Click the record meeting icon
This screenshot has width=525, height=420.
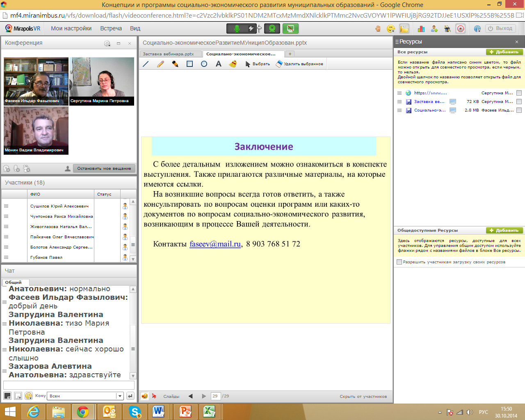pyautogui.click(x=461, y=29)
